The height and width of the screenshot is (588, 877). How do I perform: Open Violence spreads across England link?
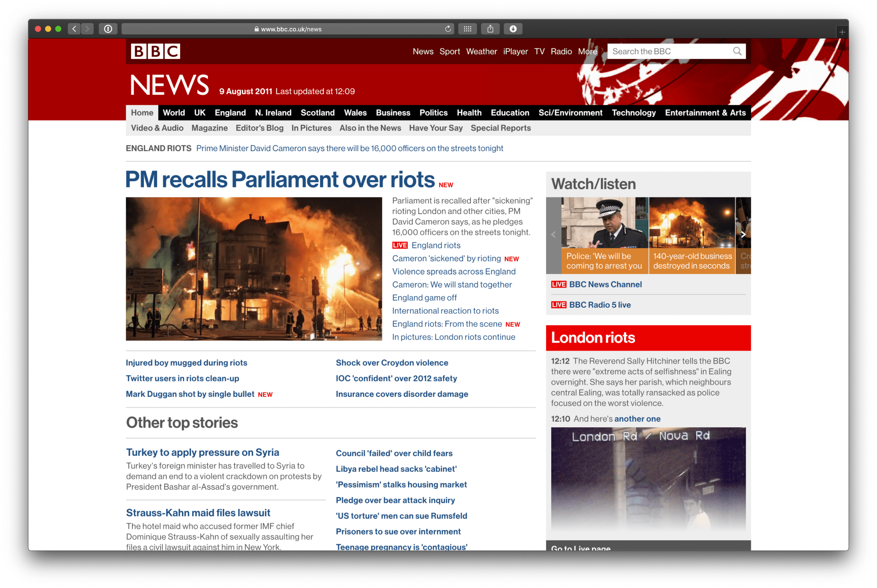454,271
